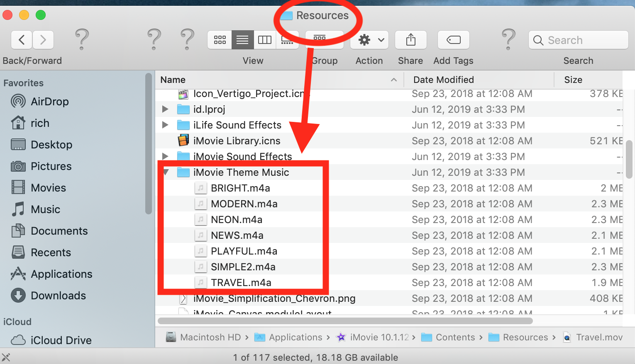Select the PLAYFUL.m4a file name
635x364 pixels.
[x=244, y=251]
